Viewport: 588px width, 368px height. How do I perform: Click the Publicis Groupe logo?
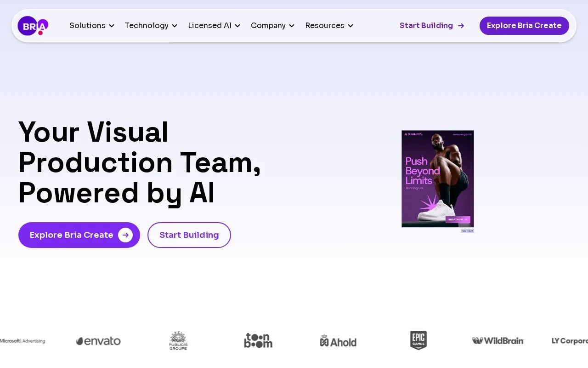(x=178, y=340)
